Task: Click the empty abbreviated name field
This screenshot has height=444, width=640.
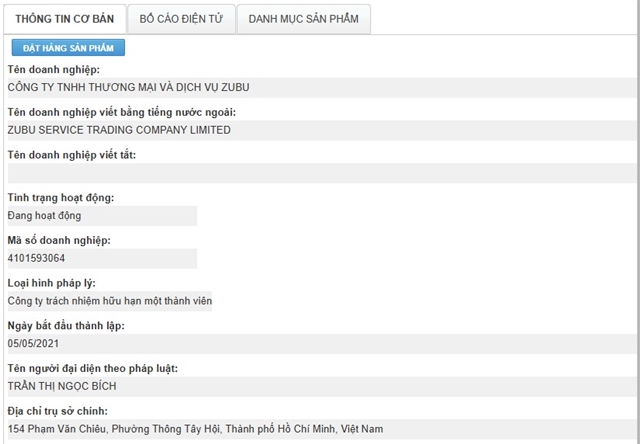Action: 320,173
